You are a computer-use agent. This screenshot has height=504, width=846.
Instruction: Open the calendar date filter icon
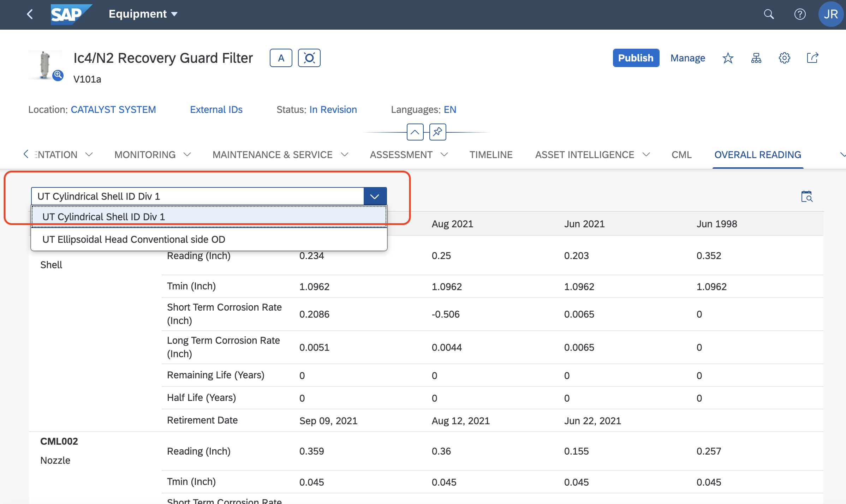point(806,197)
